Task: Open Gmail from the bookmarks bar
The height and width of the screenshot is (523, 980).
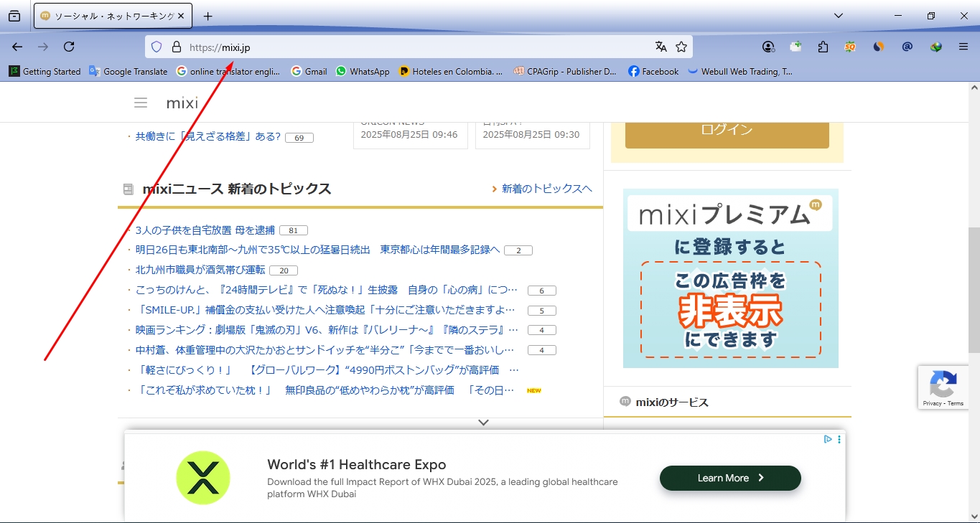Action: coord(309,71)
